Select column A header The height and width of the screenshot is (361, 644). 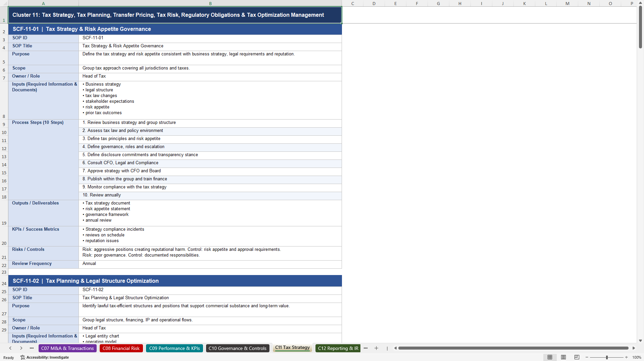pyautogui.click(x=43, y=3)
